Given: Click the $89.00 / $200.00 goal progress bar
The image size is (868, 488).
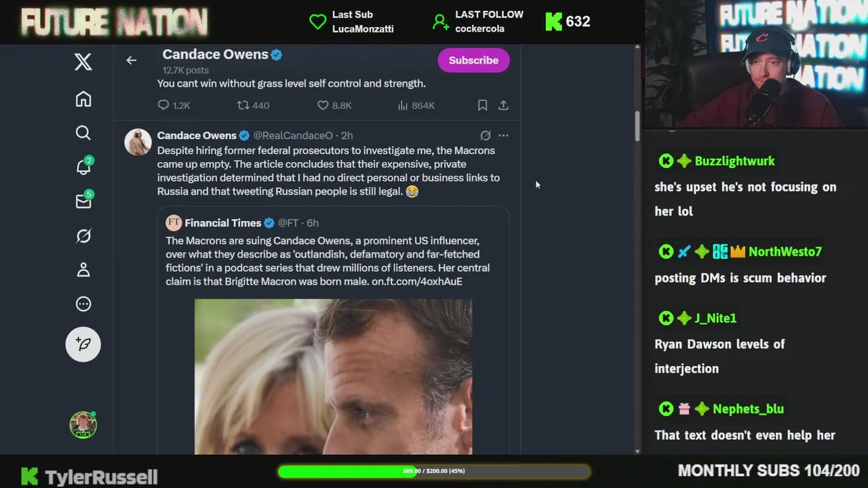Looking at the screenshot, I should click(x=434, y=471).
